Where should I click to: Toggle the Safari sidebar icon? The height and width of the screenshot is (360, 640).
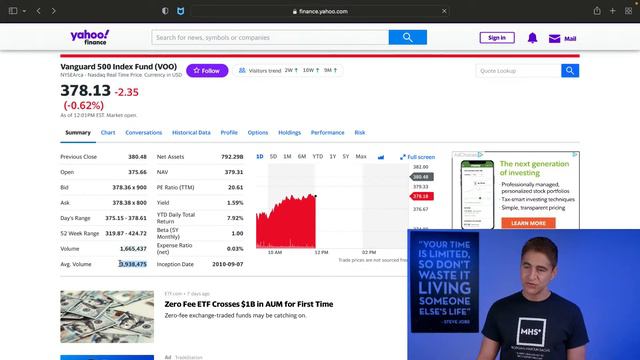(13, 11)
